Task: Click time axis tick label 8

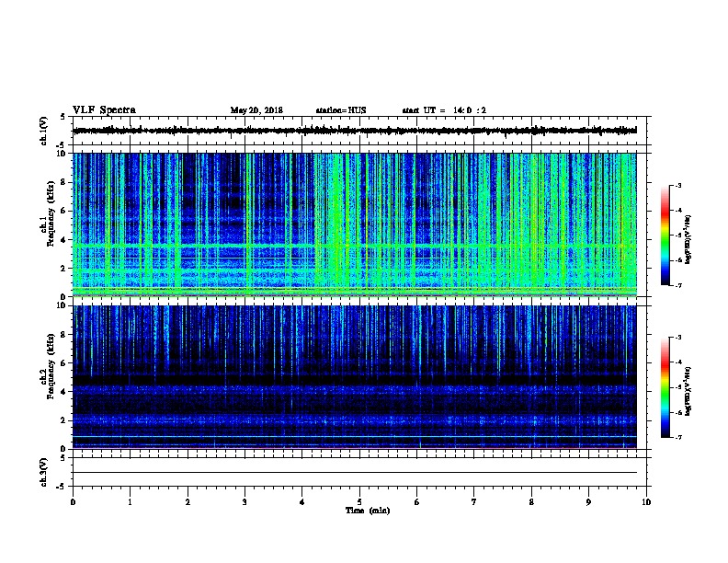Action: [531, 502]
